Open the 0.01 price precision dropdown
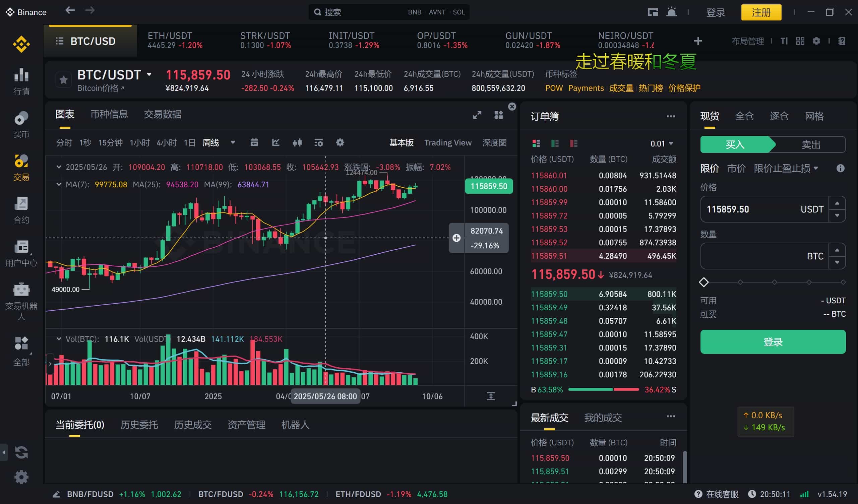Image resolution: width=858 pixels, height=504 pixels. 662,143
